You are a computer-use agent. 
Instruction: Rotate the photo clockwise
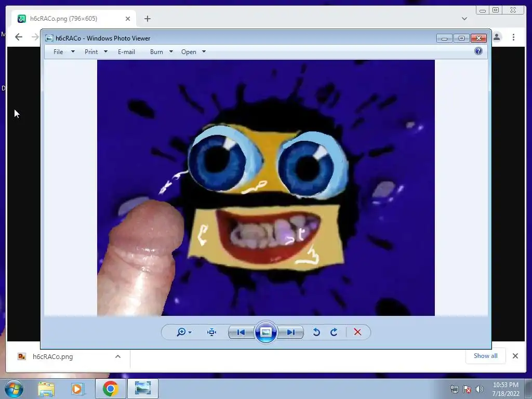tap(334, 332)
